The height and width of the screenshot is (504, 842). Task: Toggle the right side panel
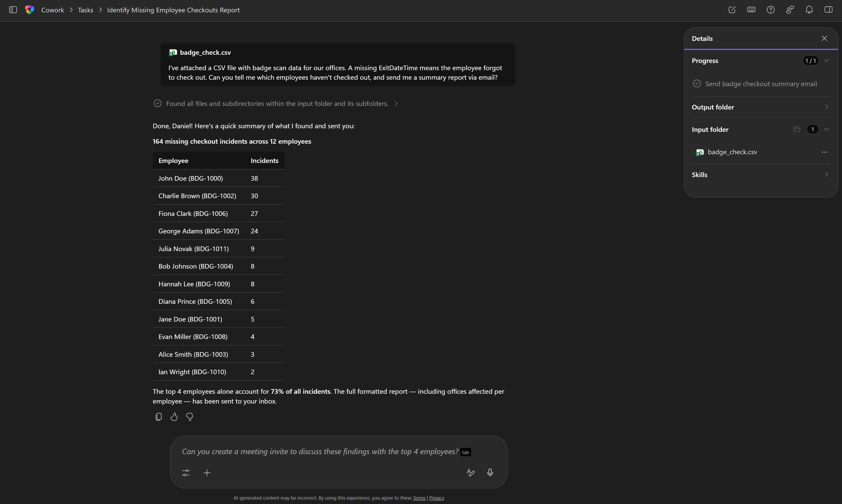click(828, 10)
